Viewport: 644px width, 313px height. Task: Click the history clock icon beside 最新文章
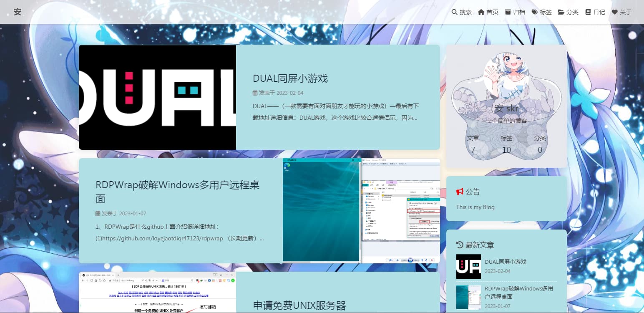pos(460,245)
